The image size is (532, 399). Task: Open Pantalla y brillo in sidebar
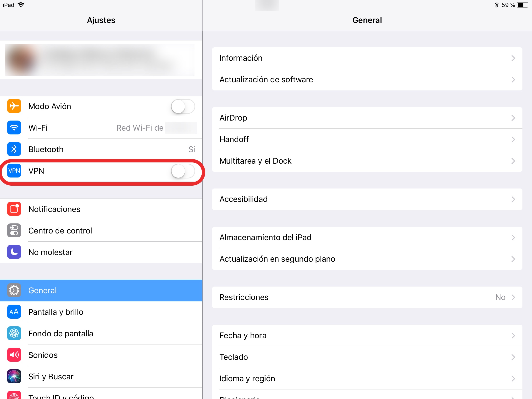coord(101,312)
